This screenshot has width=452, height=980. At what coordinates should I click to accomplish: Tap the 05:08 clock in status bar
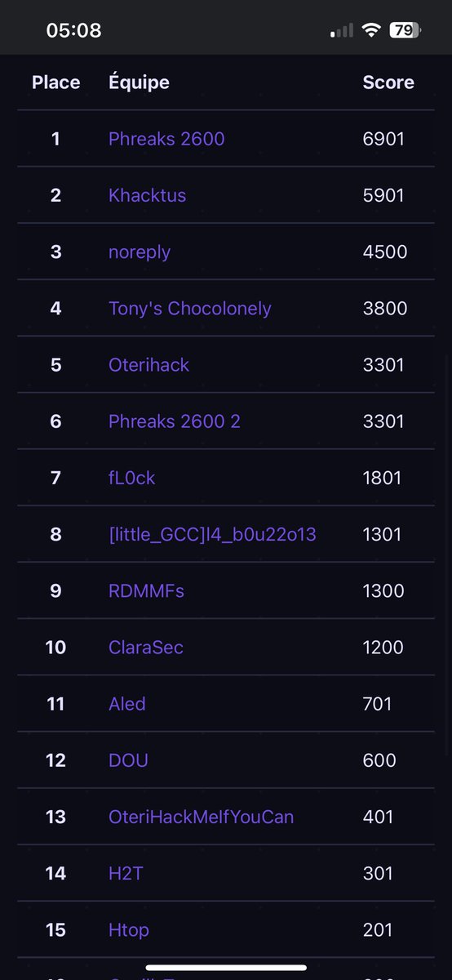(x=73, y=30)
